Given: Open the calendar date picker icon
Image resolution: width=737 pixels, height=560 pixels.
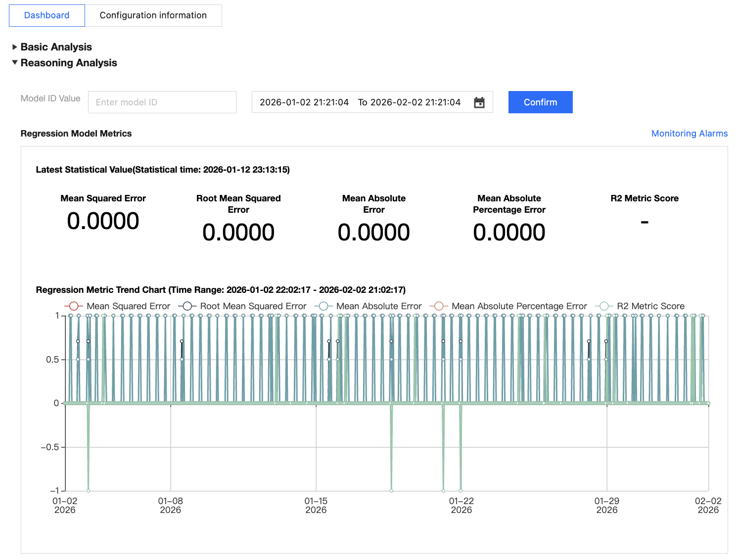Looking at the screenshot, I should pyautogui.click(x=479, y=102).
